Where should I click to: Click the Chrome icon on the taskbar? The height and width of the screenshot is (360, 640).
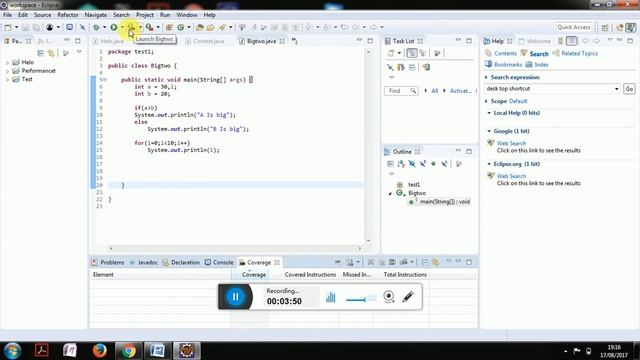[x=128, y=351]
